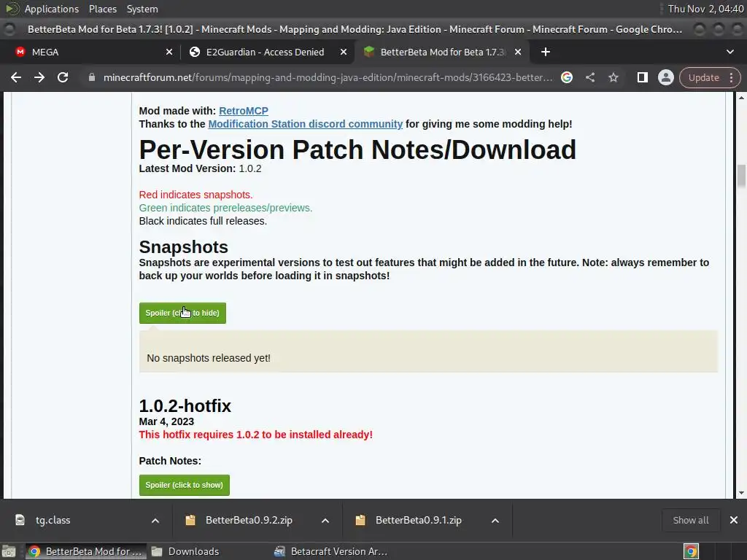Bookmark this page with star icon
Screen dimensions: 747x560
613,77
